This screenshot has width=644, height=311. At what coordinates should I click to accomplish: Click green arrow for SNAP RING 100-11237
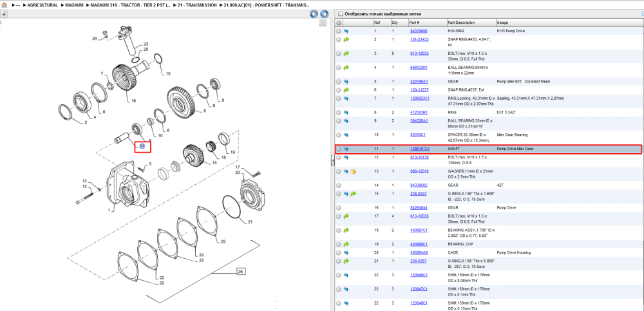[346, 90]
